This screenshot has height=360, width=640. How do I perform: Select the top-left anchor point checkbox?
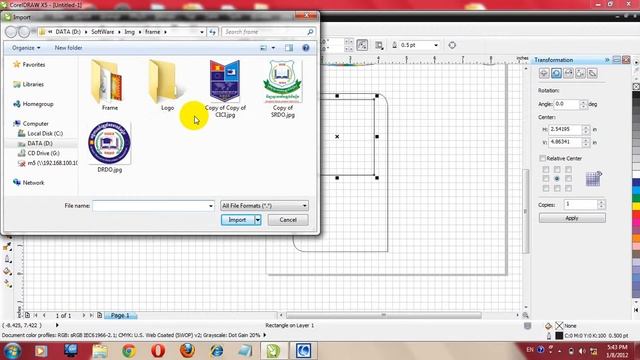[x=546, y=169]
